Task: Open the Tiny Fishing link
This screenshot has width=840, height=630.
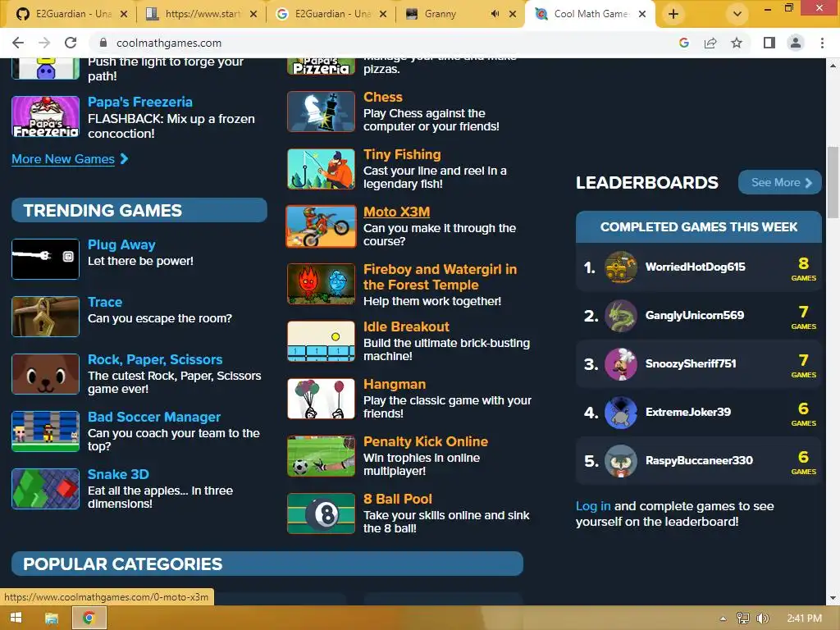Action: point(402,154)
